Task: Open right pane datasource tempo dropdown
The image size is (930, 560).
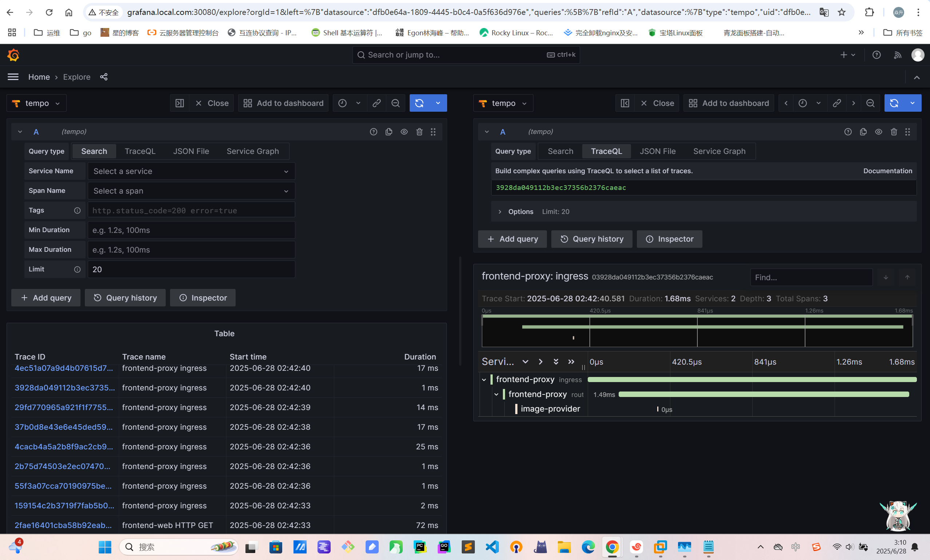Action: [x=503, y=103]
